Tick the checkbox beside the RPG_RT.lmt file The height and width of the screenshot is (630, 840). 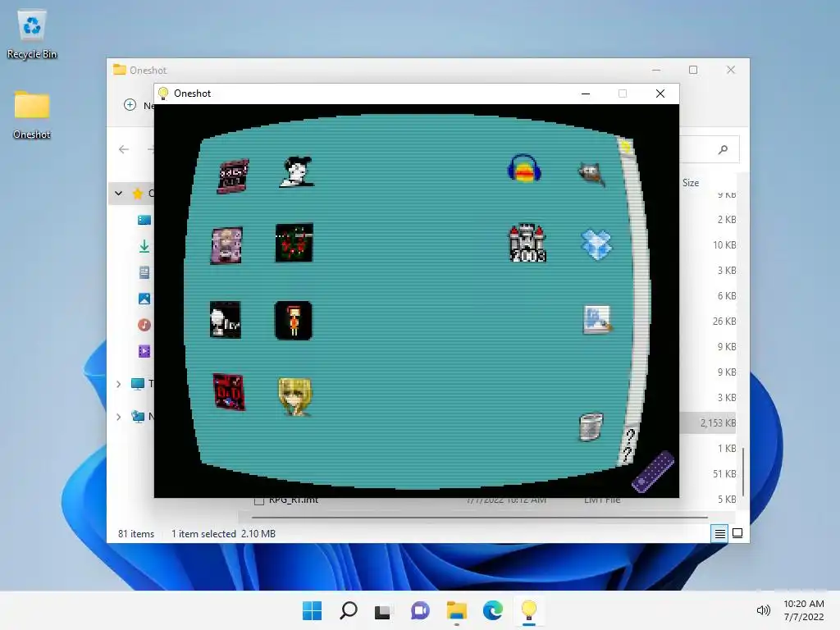(259, 500)
